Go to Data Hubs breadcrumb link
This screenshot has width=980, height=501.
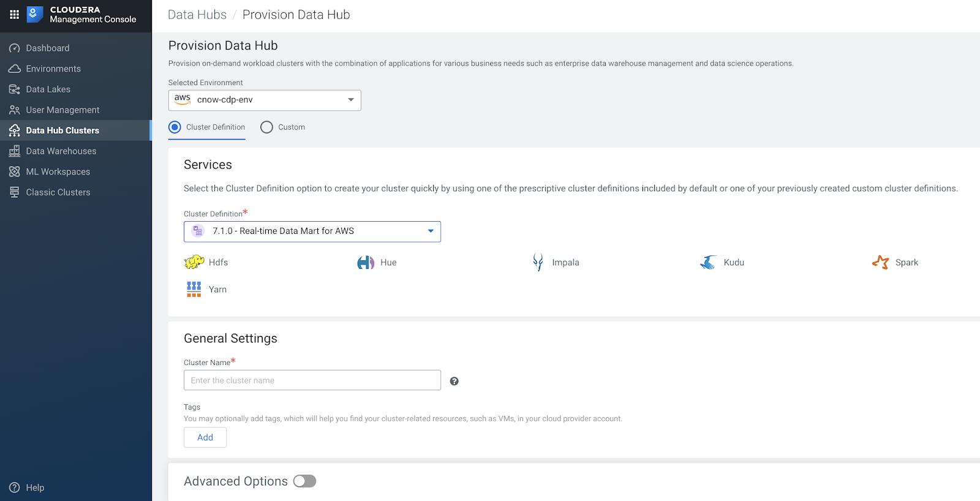click(197, 15)
